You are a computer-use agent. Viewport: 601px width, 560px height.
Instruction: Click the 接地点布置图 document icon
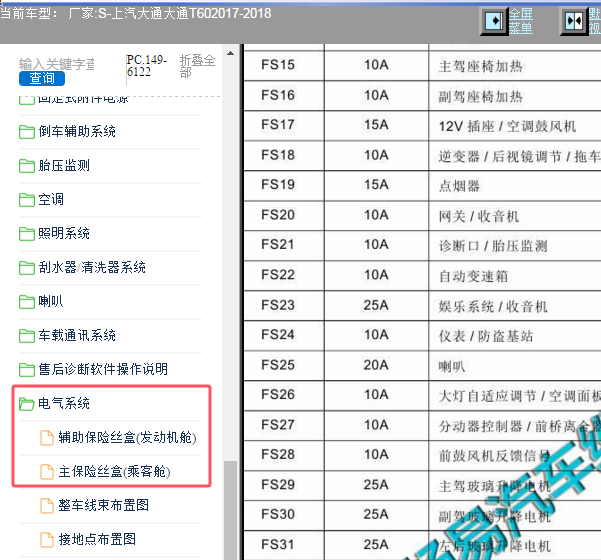(47, 540)
